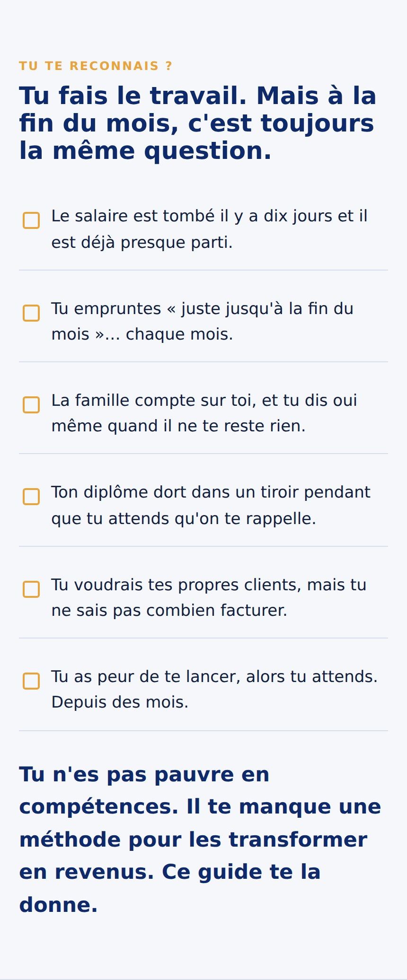Click the 'alors tu attends. Depuis des mois.' text
The height and width of the screenshot is (980, 407).
point(214,689)
